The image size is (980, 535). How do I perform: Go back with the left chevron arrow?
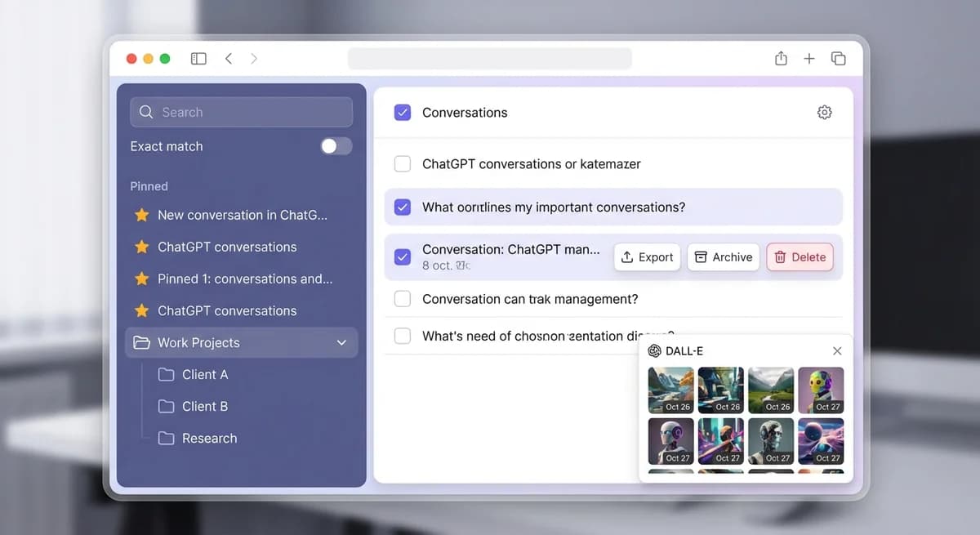pos(229,59)
